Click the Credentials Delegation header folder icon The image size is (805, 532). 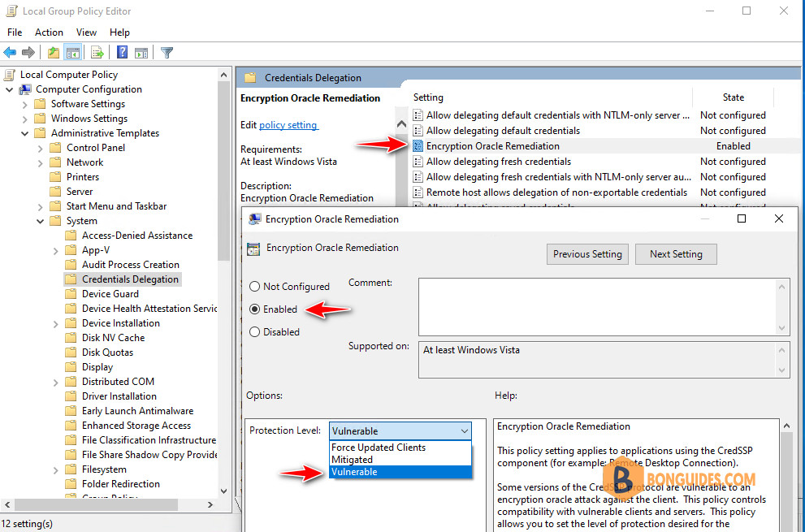pyautogui.click(x=250, y=78)
